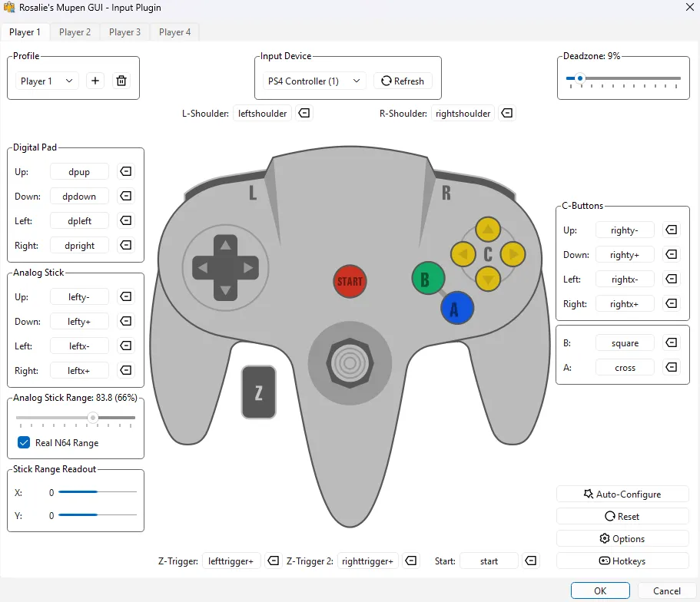Click the Z trigger on the controller image
The image size is (700, 602).
pos(259,392)
